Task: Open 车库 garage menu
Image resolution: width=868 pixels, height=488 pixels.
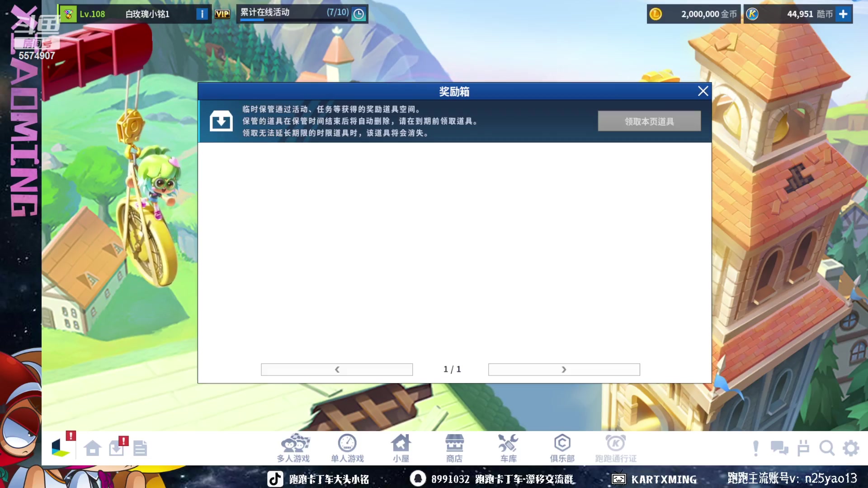Action: click(508, 448)
